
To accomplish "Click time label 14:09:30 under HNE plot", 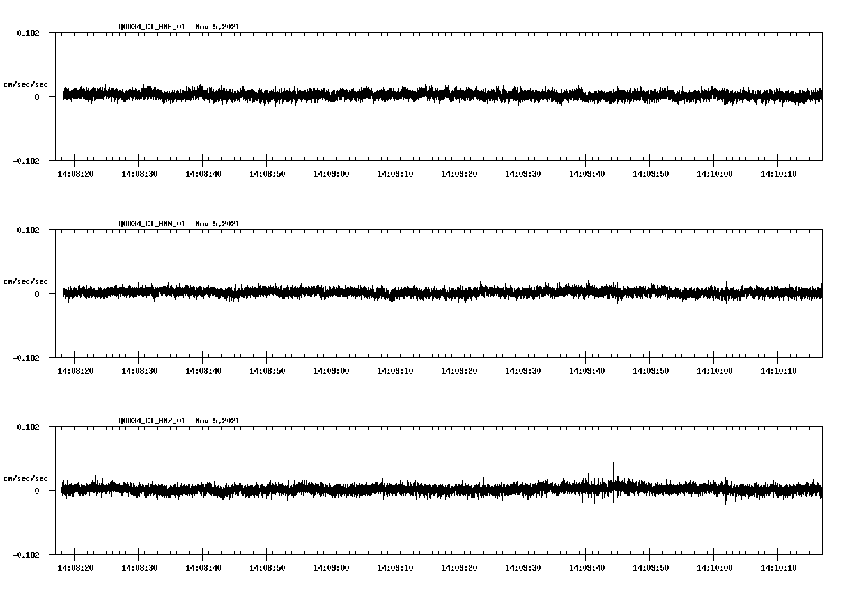I will pyautogui.click(x=523, y=173).
